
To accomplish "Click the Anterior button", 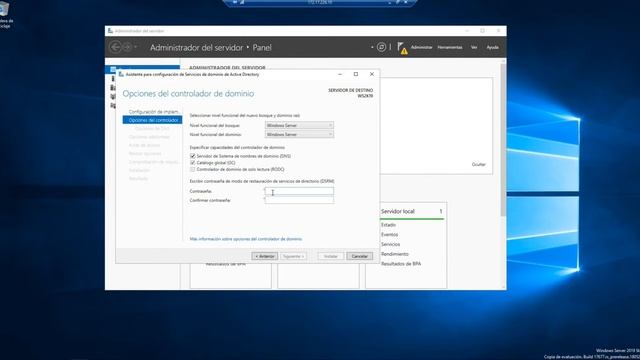I will 265,256.
